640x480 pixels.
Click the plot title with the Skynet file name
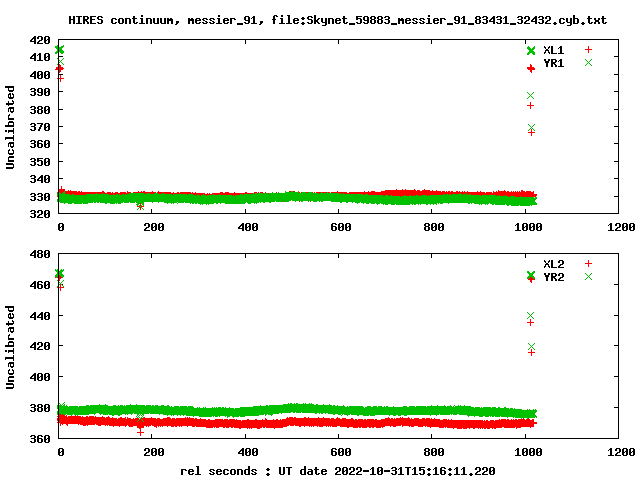coord(338,20)
